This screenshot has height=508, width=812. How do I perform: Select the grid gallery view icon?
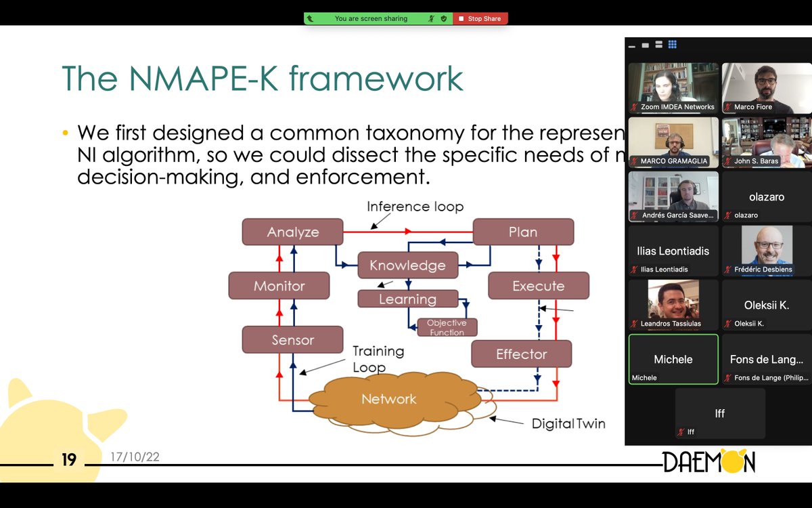tap(673, 45)
